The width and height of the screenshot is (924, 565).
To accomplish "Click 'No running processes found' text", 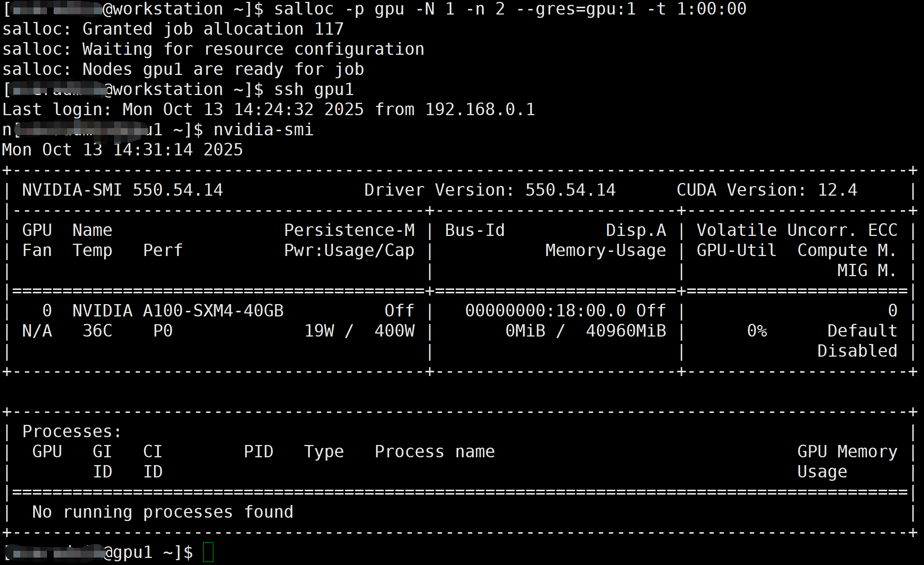I will (163, 512).
